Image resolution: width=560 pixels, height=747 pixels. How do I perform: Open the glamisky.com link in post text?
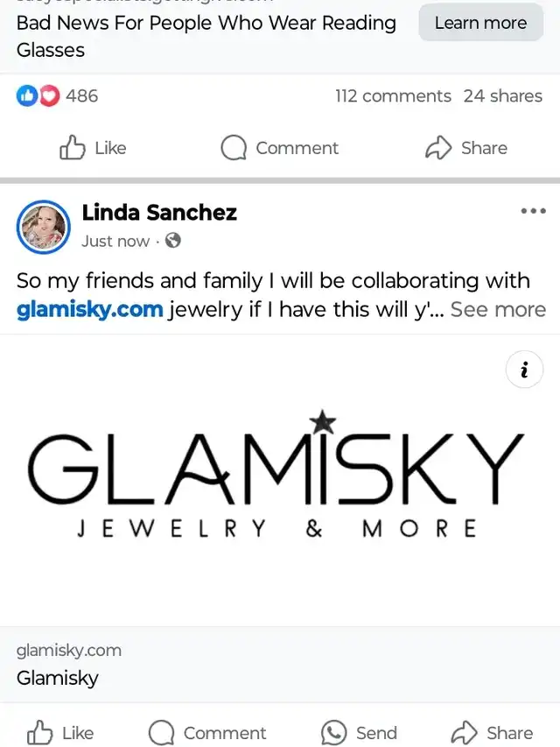pyautogui.click(x=89, y=309)
